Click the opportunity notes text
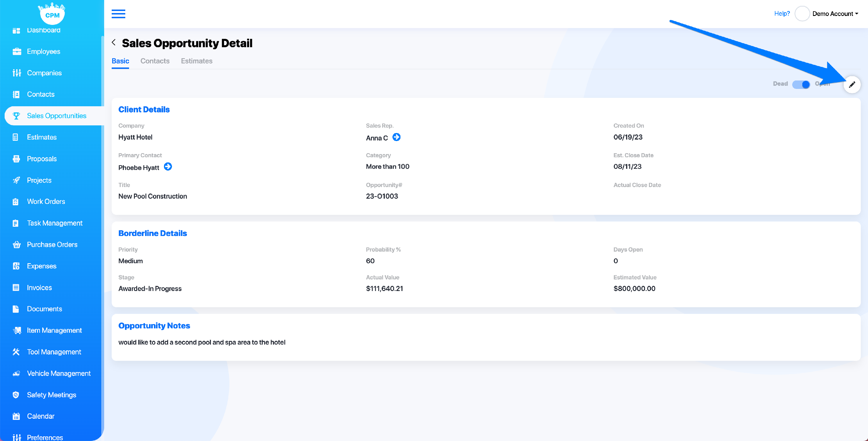Screen dimensions: 868x441 point(201,342)
